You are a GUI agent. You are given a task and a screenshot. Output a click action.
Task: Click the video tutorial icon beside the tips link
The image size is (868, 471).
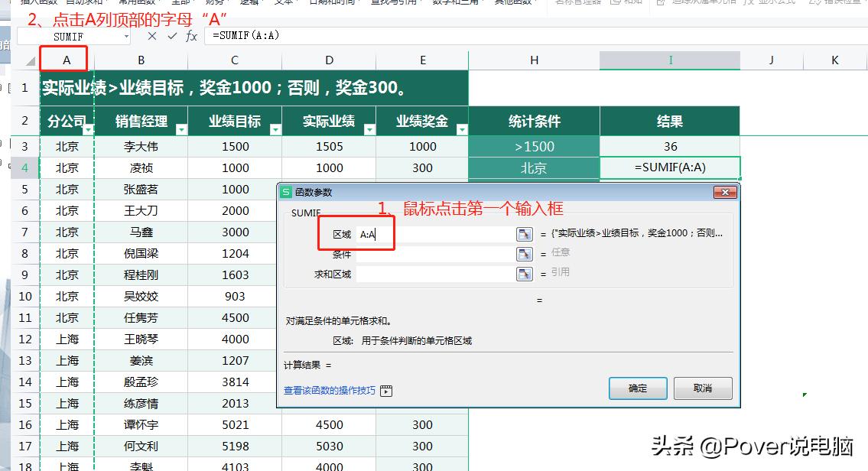386,391
